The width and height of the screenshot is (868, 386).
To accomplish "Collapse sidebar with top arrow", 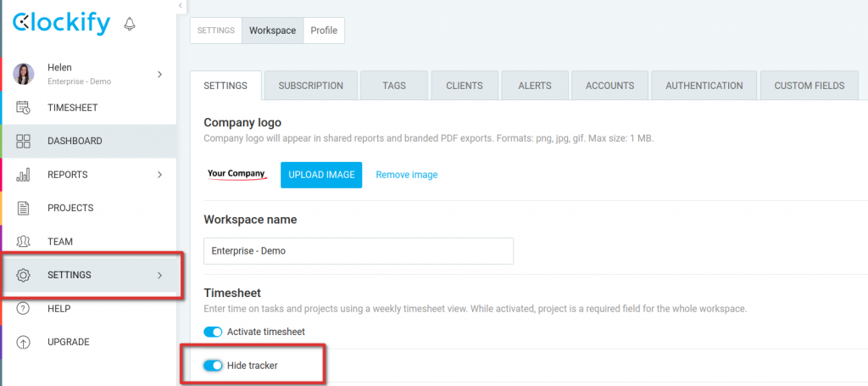I will [x=181, y=5].
